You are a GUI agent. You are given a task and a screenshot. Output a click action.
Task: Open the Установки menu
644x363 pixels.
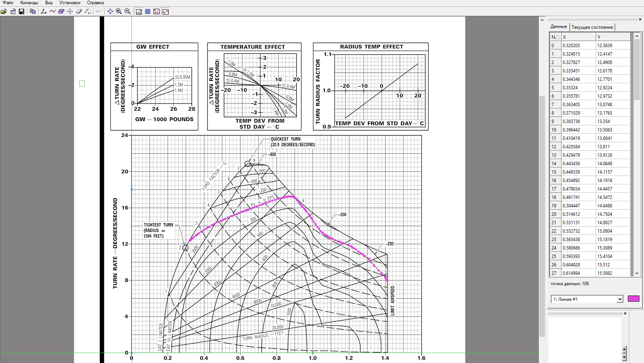coord(70,3)
